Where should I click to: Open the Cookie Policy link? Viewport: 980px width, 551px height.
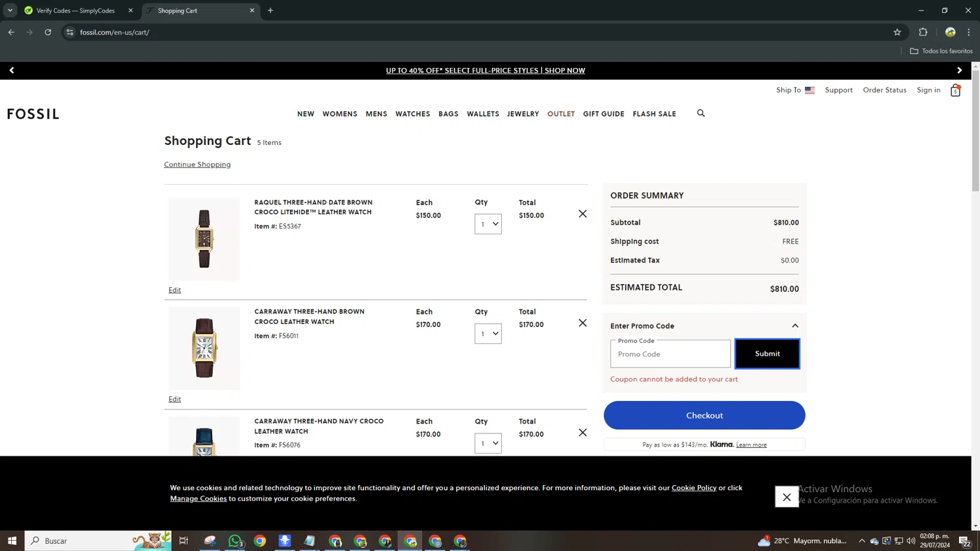point(694,488)
